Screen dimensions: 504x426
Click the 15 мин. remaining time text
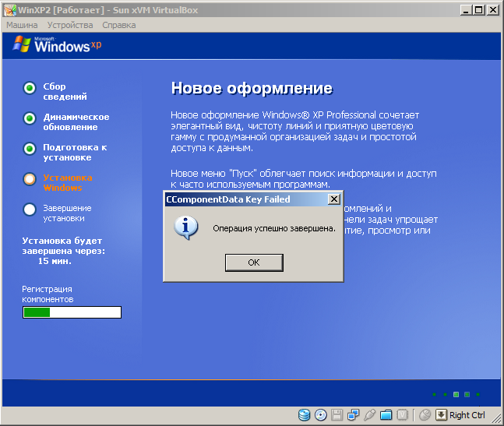click(x=55, y=261)
